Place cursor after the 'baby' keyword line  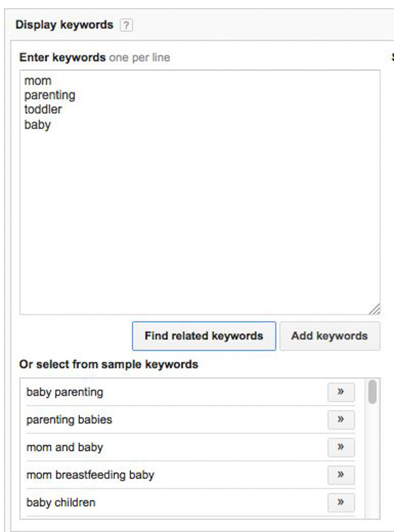(52, 125)
